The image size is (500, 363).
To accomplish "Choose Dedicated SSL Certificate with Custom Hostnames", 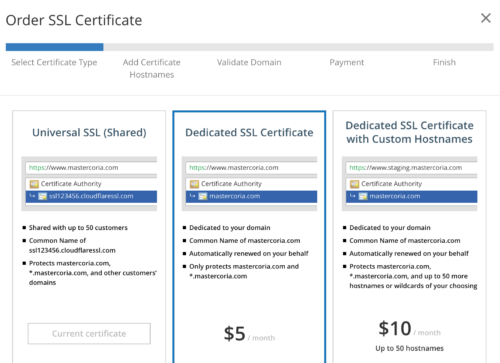I will (x=409, y=132).
